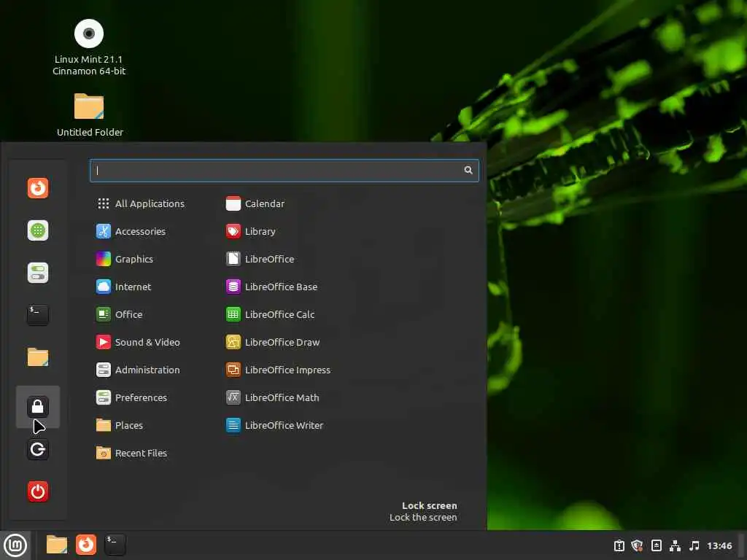Image resolution: width=747 pixels, height=560 pixels.
Task: Launch LibreOffice Math
Action: 273,397
